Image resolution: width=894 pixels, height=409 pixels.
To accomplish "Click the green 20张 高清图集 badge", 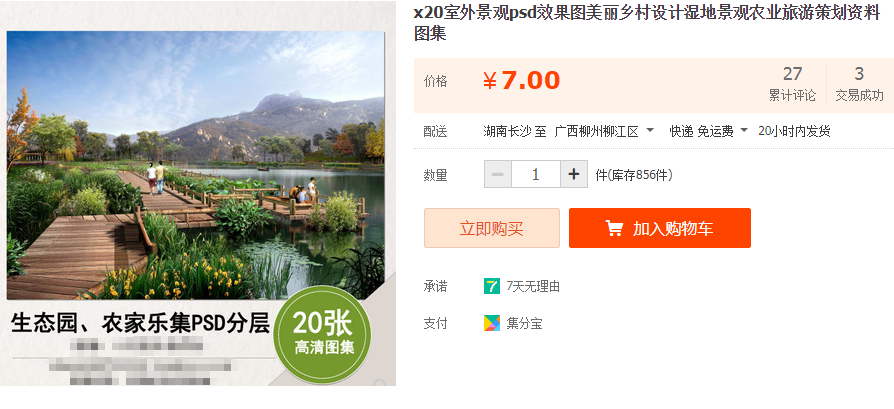I will coord(323,335).
